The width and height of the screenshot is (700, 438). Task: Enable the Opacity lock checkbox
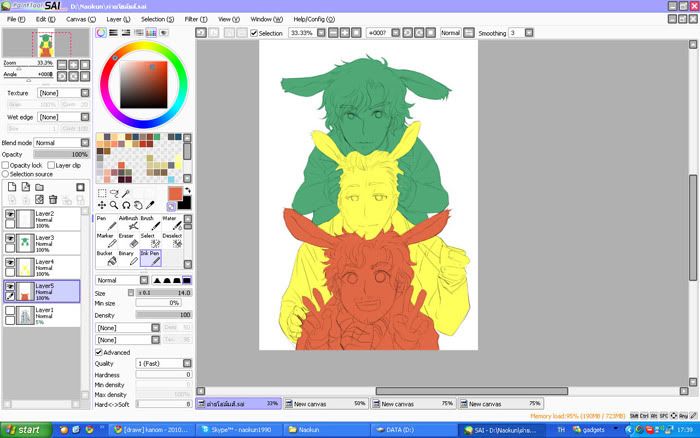(5, 165)
